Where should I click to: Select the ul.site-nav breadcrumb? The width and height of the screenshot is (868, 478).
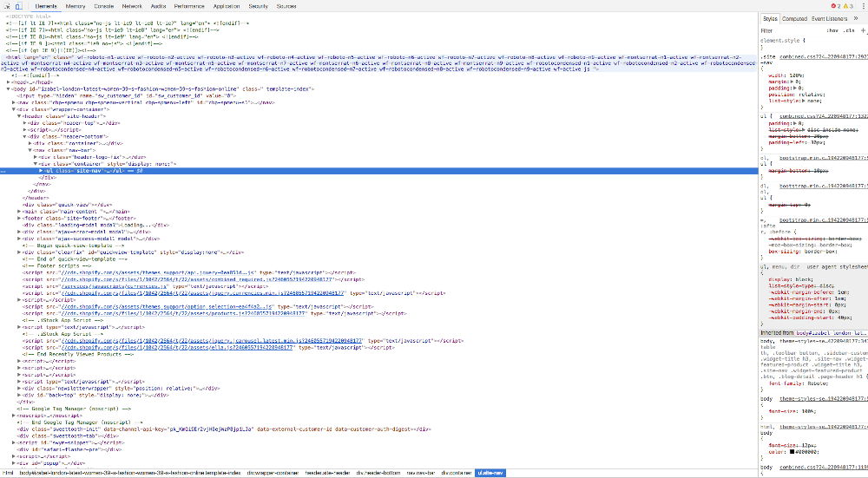pos(490,473)
